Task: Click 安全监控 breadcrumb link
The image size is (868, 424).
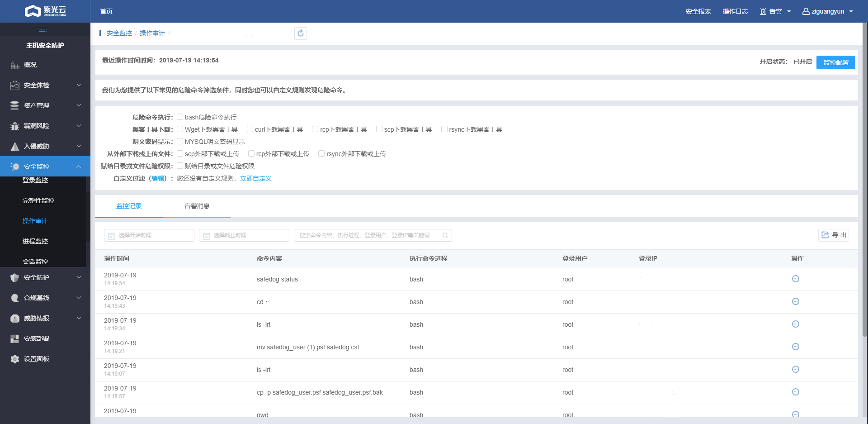Action: (x=119, y=33)
